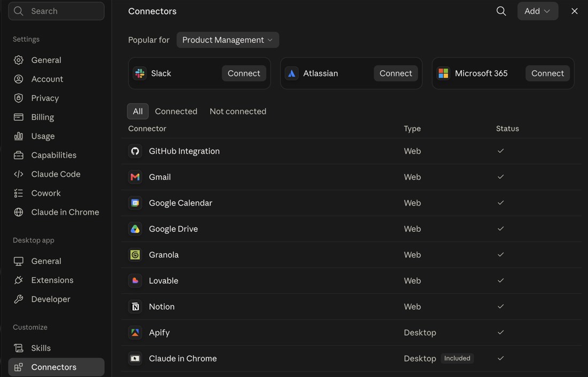Select the Google Calendar connector name
Image resolution: width=588 pixels, height=377 pixels.
pyautogui.click(x=180, y=203)
